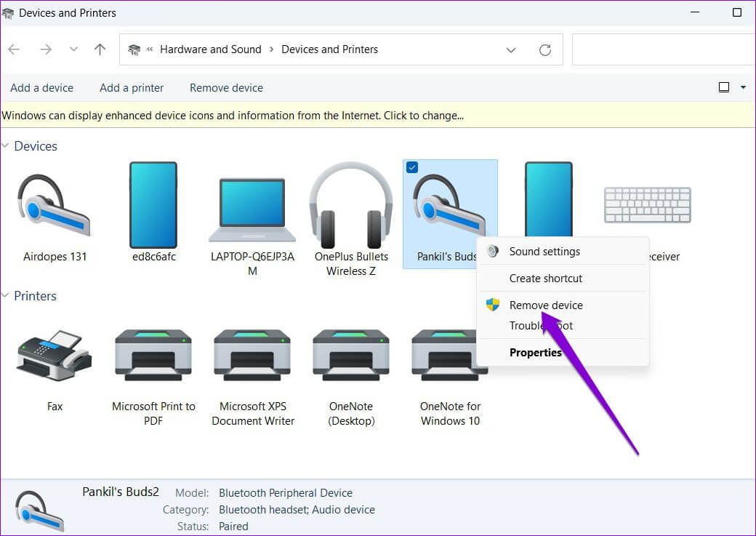Select OnePlus Bullets Wireless Z headphones
Viewport: 756px width, 536px height.
[x=351, y=220]
